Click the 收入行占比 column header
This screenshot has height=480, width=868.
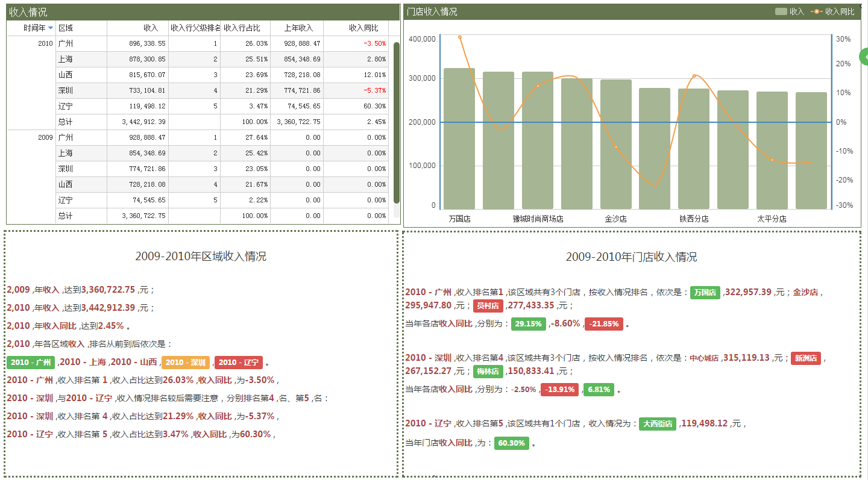pyautogui.click(x=245, y=28)
